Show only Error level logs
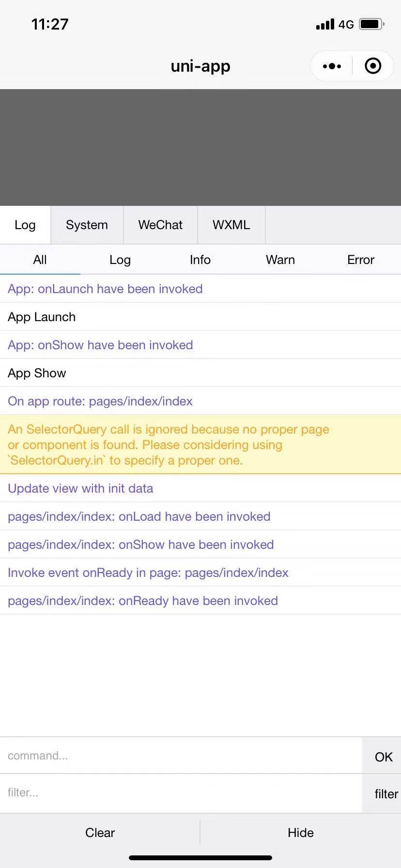 (360, 260)
